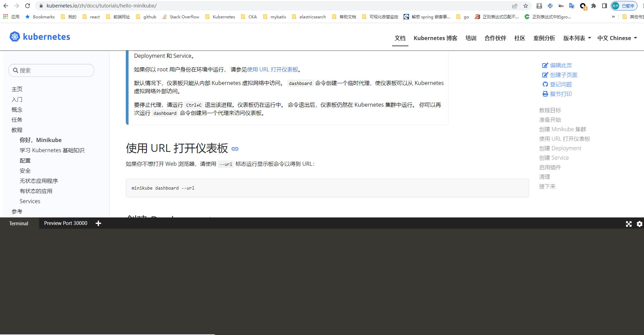This screenshot has height=335, width=644.
Task: Open the Stack Overflow bookmark
Action: 181,17
